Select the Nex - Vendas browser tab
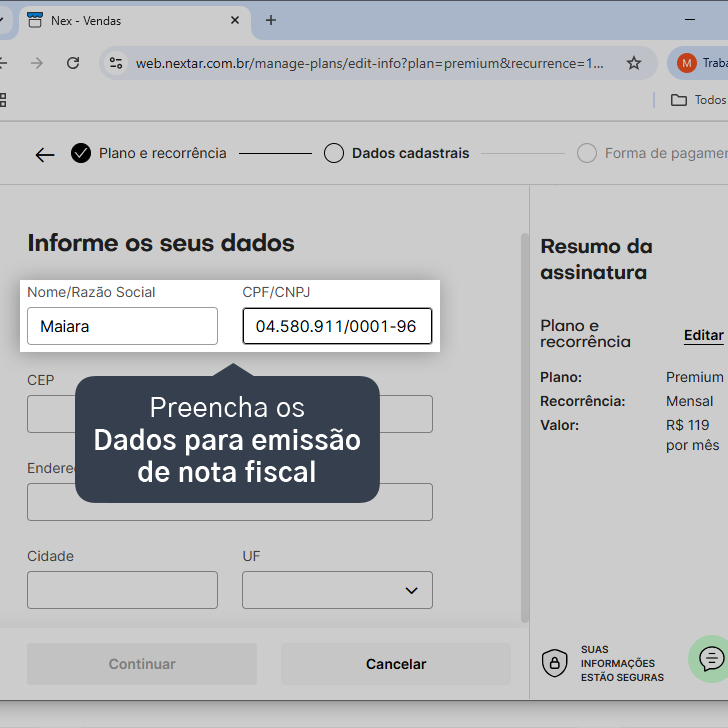The width and height of the screenshot is (728, 728). tap(135, 21)
